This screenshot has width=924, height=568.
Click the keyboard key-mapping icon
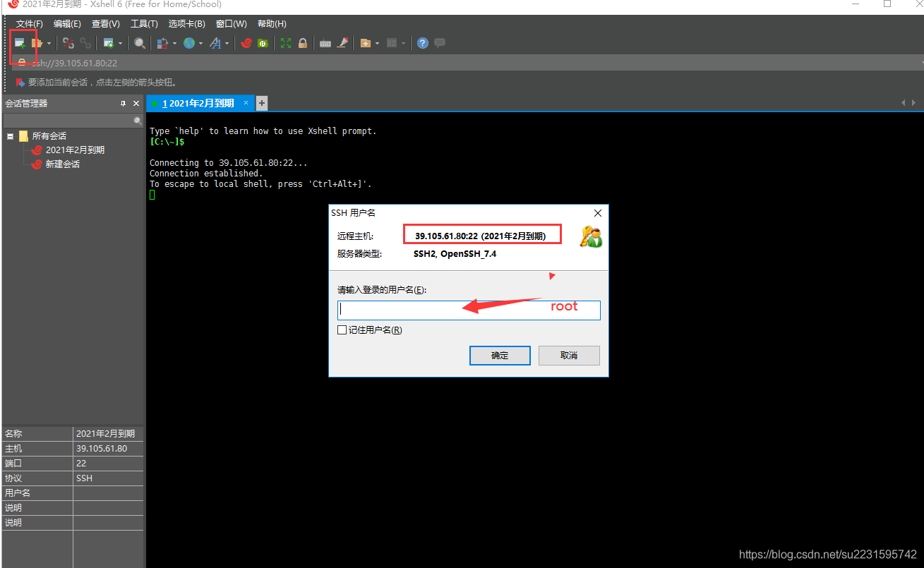325,43
